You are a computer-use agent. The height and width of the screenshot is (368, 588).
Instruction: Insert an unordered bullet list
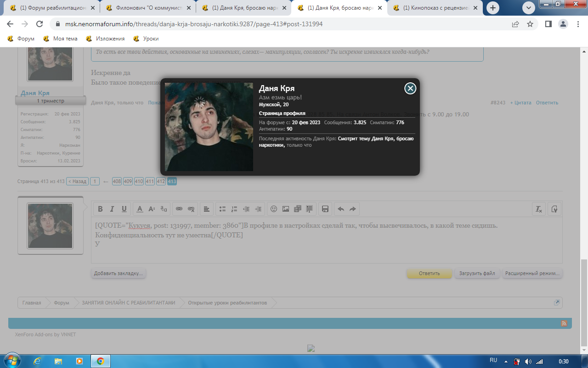222,209
